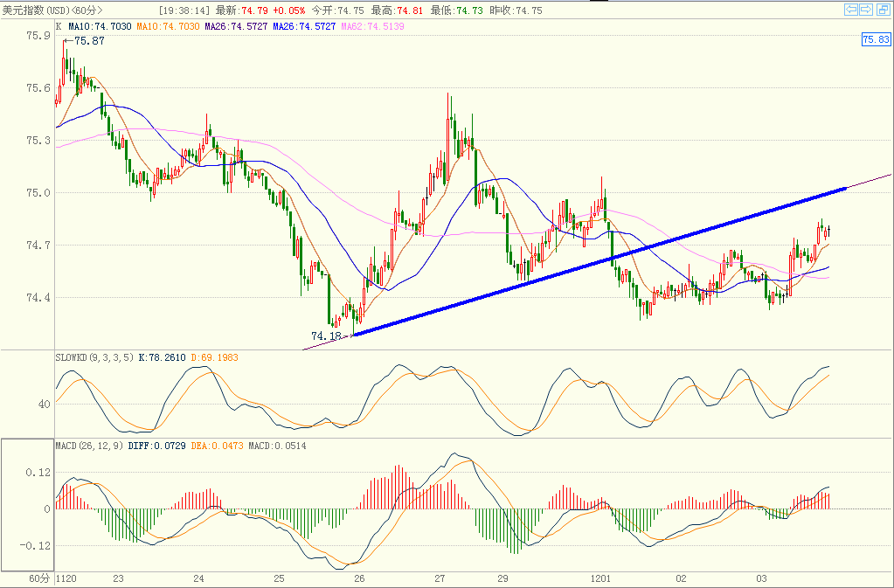Click the 27 date on the time axis

(x=440, y=579)
